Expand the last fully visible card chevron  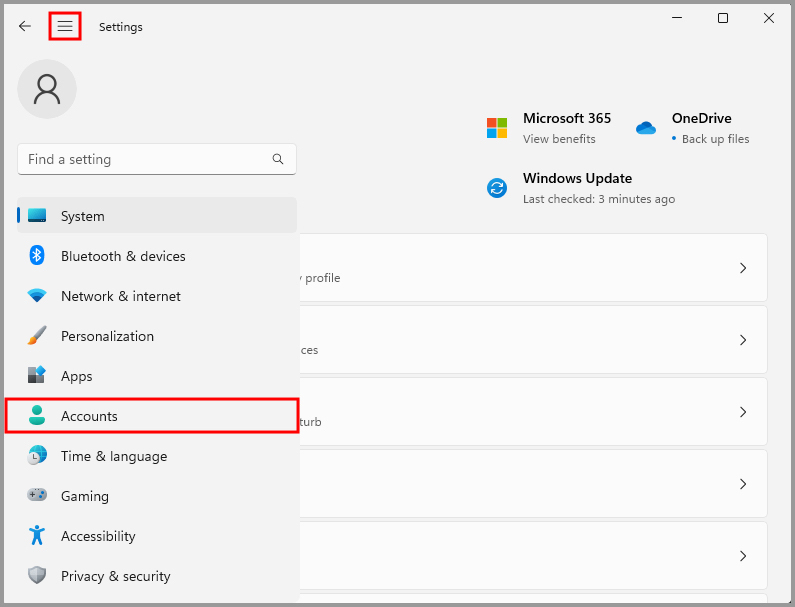pyautogui.click(x=743, y=556)
